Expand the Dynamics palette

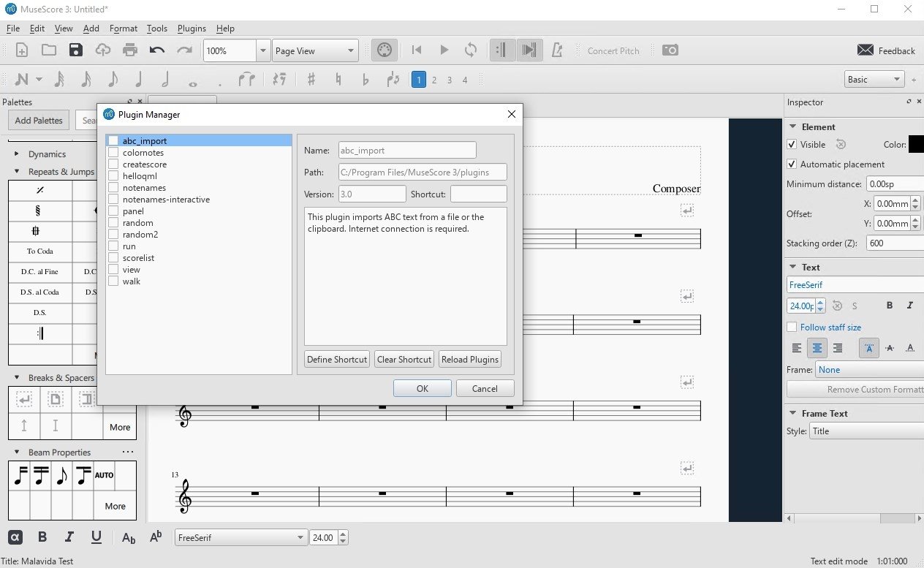click(17, 154)
